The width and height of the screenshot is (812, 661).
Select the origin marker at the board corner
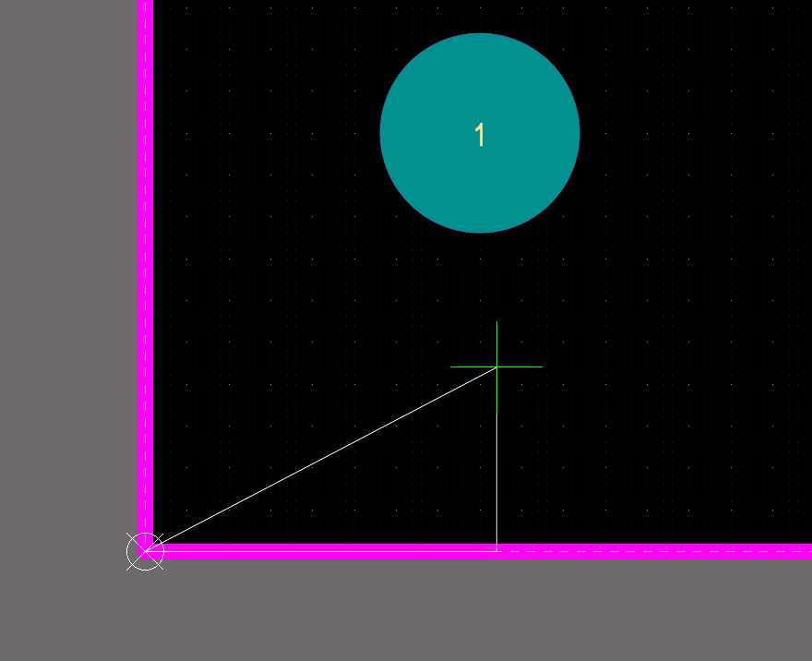145,551
